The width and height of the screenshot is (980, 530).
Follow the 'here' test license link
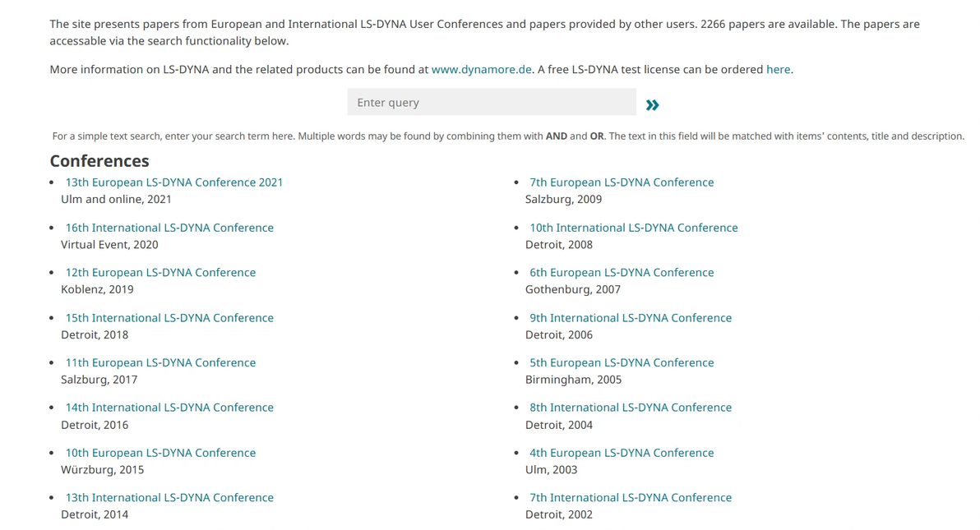coord(778,70)
